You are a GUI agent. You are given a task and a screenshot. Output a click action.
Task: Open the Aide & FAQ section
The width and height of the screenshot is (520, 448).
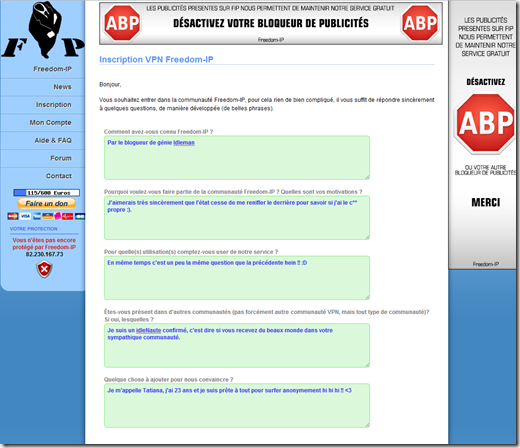(x=53, y=140)
